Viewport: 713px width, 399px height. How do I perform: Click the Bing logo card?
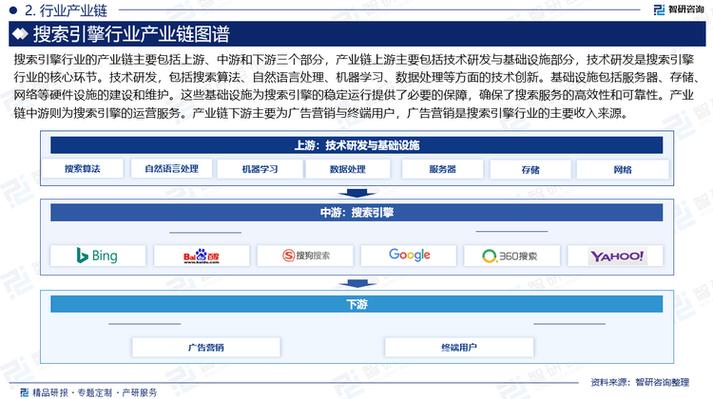(x=98, y=256)
